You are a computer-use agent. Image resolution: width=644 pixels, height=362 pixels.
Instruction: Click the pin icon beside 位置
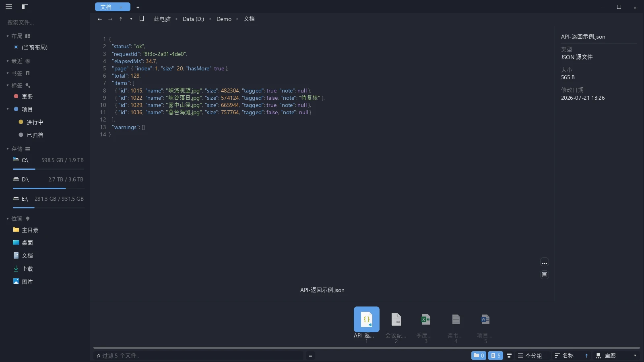(28, 219)
